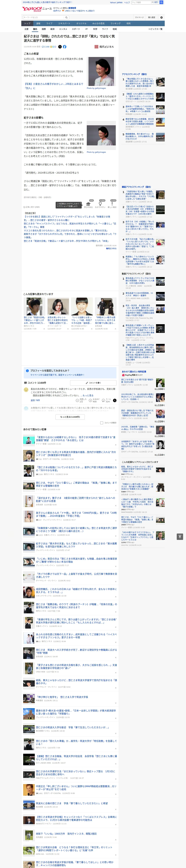Select the 速報 tab
The image size is (186, 868).
point(38,23)
